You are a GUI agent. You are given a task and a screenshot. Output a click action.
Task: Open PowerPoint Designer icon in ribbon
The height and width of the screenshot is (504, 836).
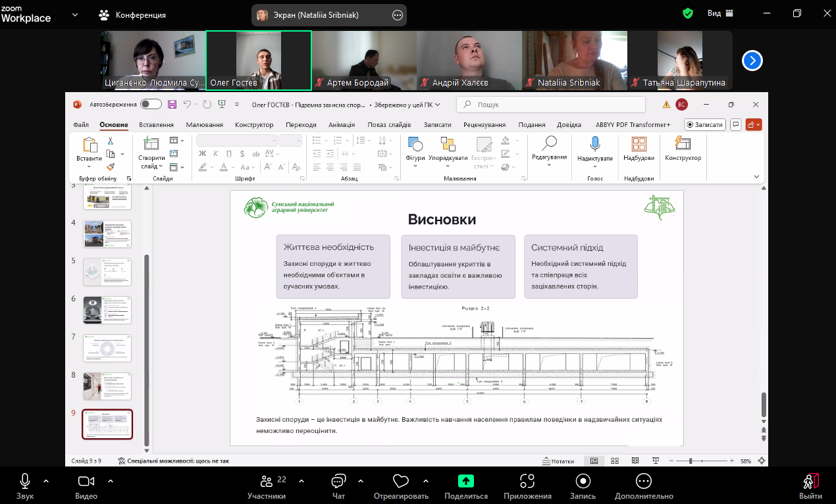coord(683,144)
